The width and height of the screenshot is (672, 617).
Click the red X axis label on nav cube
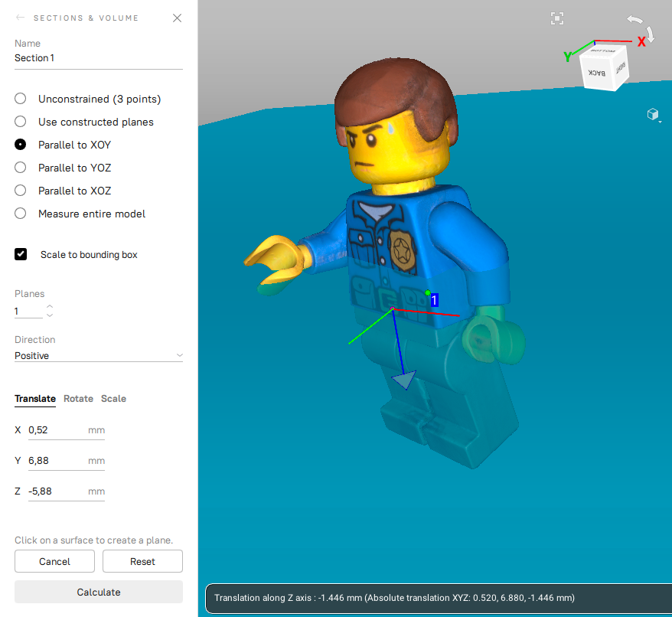641,41
